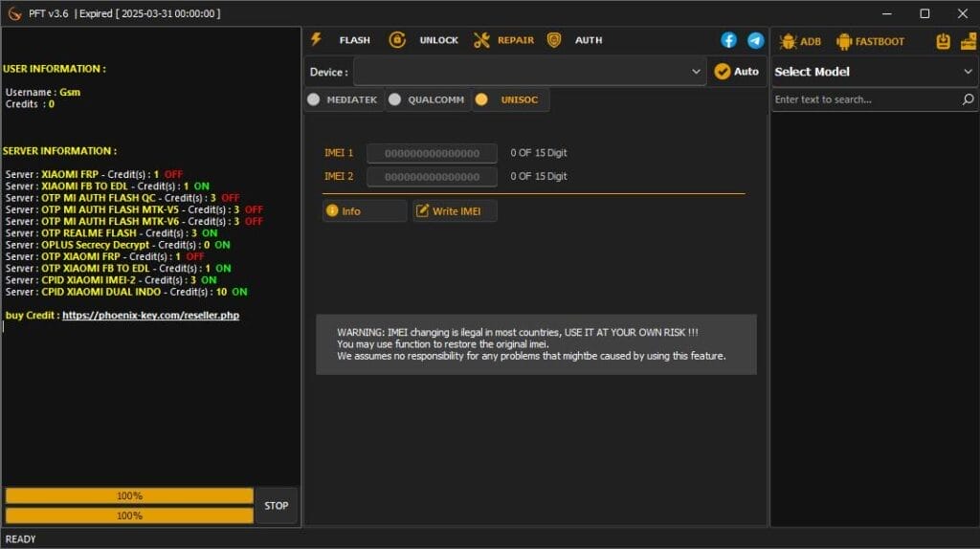Open the Select Model dropdown
The image size is (980, 549).
coord(874,72)
